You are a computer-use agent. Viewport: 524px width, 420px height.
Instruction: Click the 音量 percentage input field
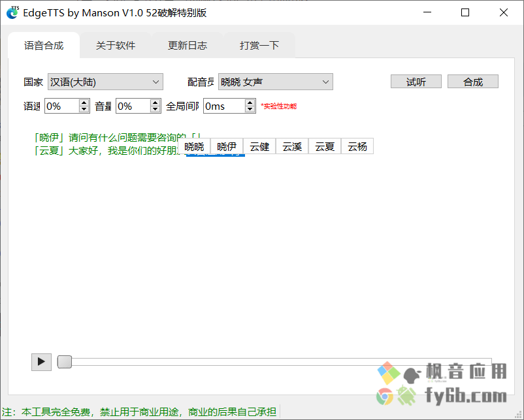click(x=133, y=106)
